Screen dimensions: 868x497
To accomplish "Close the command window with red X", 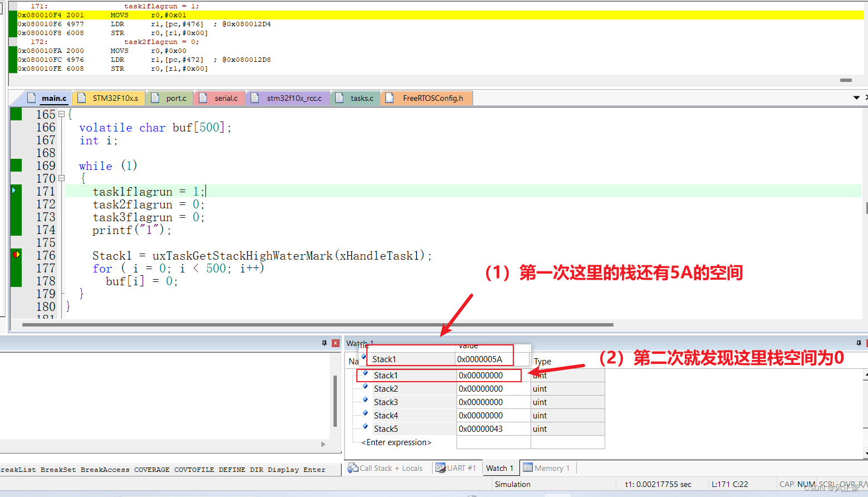I will [335, 343].
